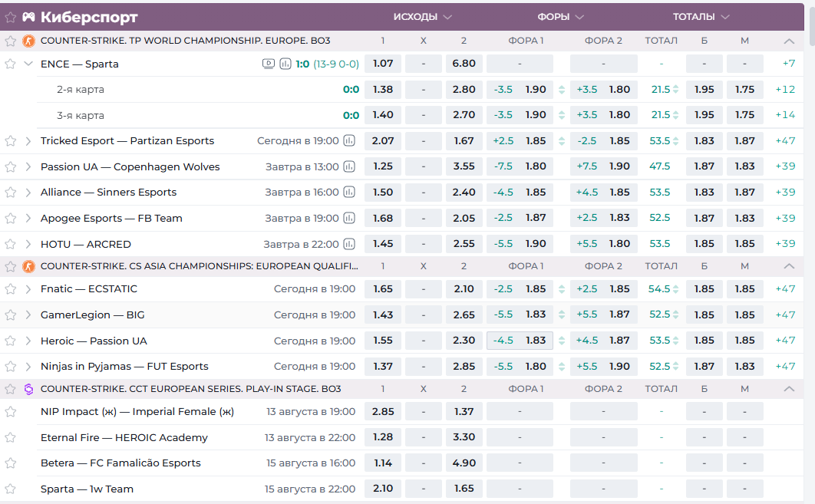Star the Ninjas in Pyjamas — FUT Esports match

tap(11, 367)
